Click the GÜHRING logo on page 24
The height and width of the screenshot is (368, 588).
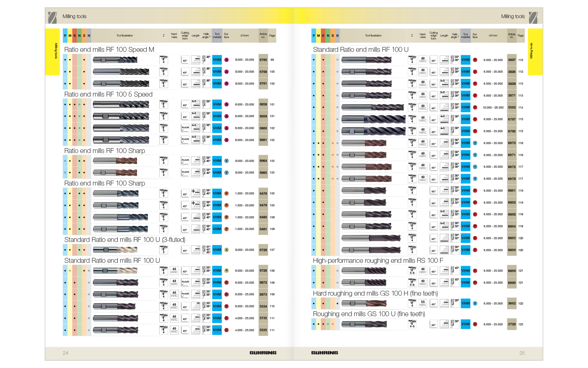coord(263,353)
